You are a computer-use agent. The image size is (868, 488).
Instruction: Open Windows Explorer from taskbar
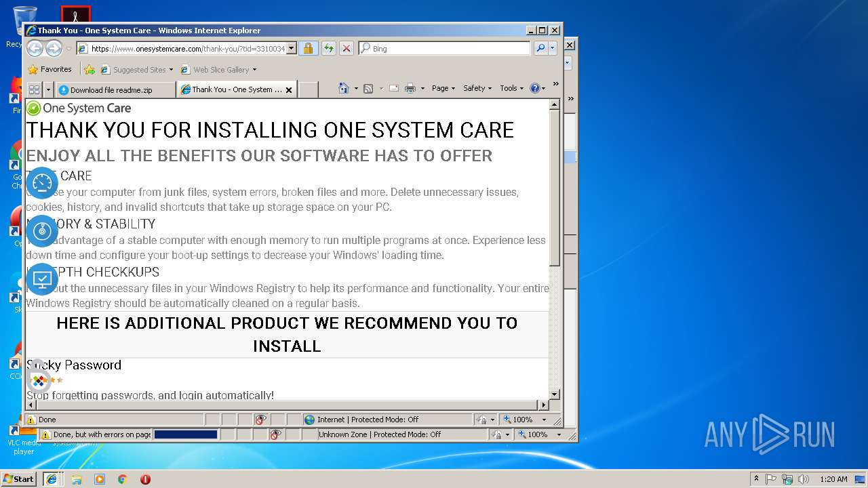coord(77,479)
